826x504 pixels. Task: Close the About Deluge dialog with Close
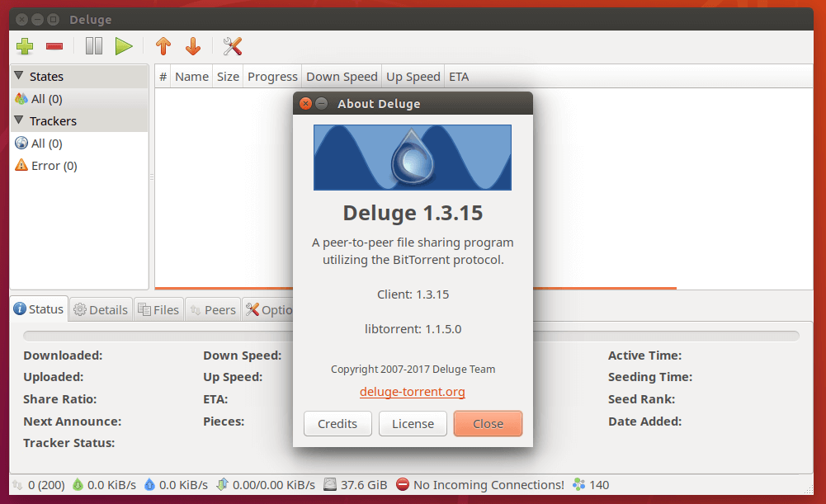[488, 424]
